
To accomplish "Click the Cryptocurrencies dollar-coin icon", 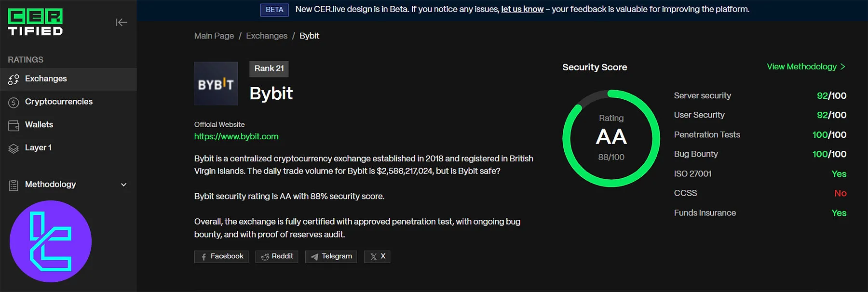I will point(14,102).
